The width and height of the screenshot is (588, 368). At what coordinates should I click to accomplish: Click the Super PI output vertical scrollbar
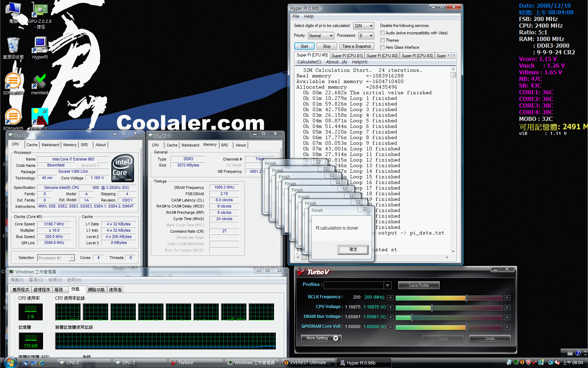click(453, 160)
